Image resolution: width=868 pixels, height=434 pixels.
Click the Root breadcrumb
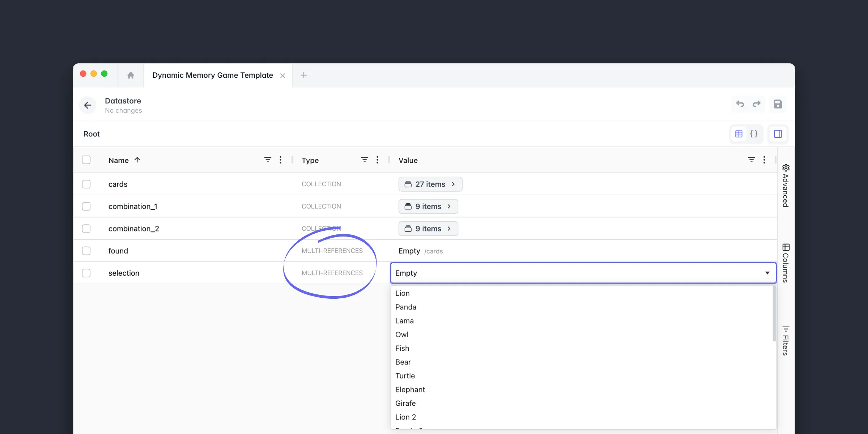pyautogui.click(x=92, y=134)
